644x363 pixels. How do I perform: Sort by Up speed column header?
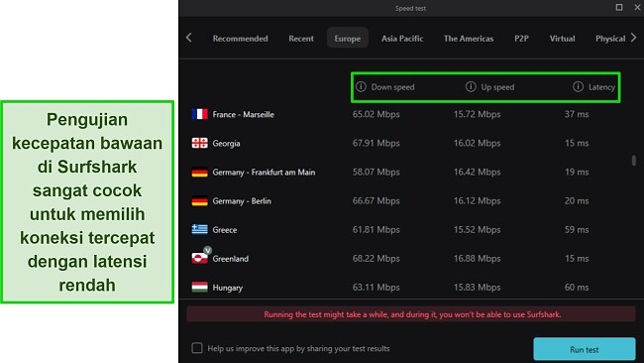(x=497, y=87)
